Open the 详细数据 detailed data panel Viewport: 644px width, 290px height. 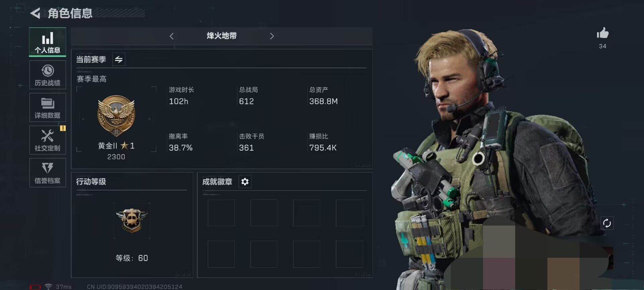pos(47,107)
